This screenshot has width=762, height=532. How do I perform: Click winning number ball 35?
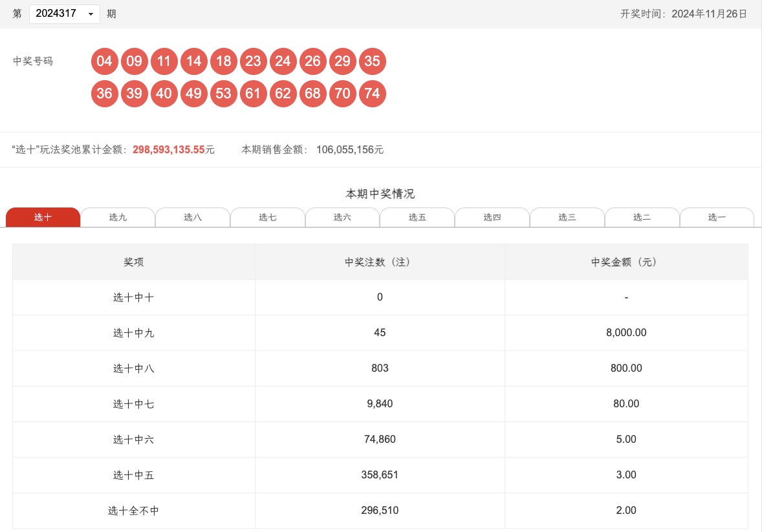pos(372,61)
